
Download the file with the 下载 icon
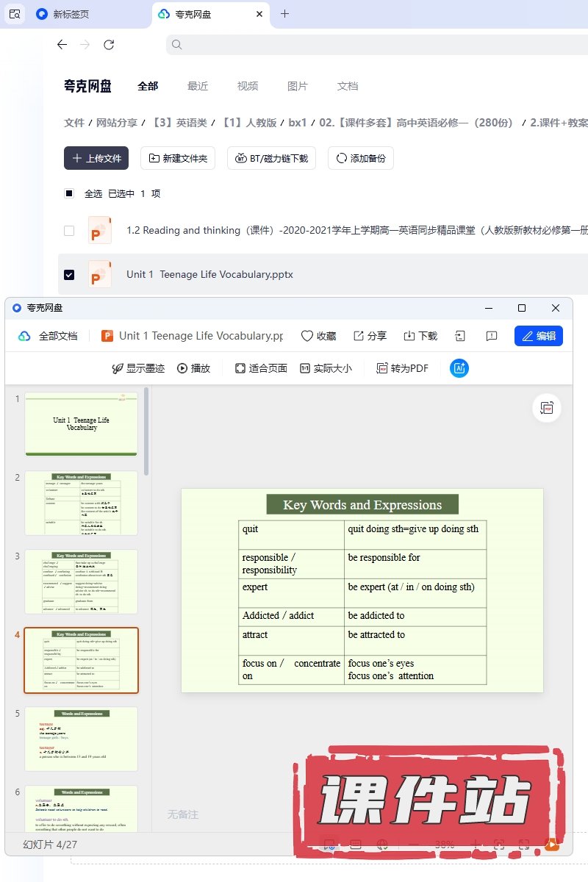pyautogui.click(x=409, y=336)
